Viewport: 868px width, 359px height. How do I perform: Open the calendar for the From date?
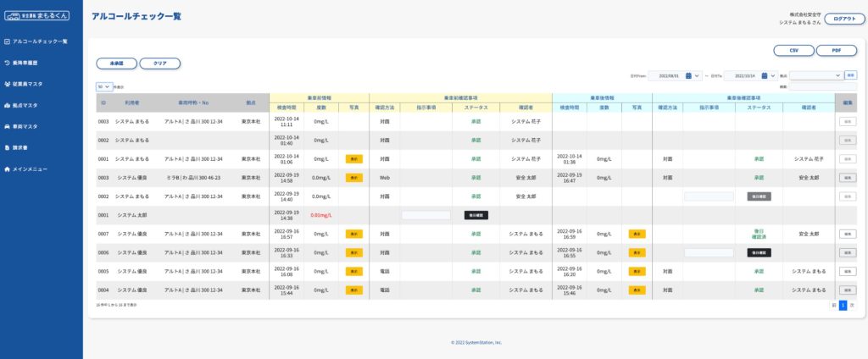pos(689,75)
